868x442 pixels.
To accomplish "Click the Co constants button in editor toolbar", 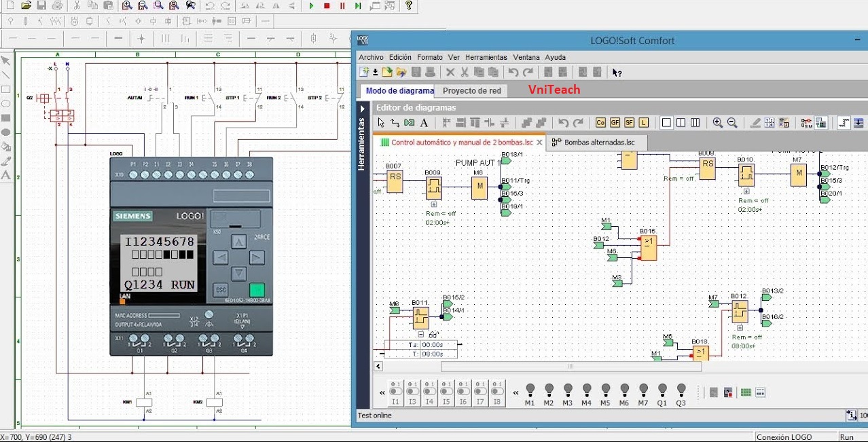I will point(600,123).
